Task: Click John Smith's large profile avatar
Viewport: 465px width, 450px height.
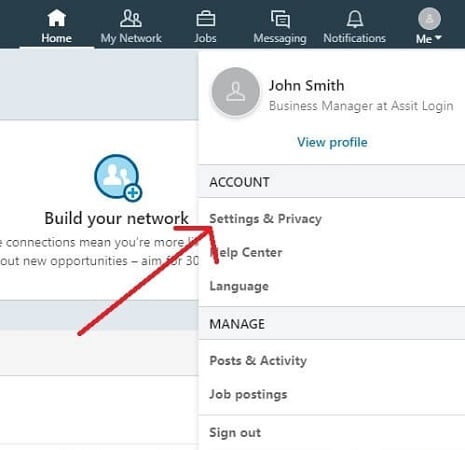Action: coord(236,92)
